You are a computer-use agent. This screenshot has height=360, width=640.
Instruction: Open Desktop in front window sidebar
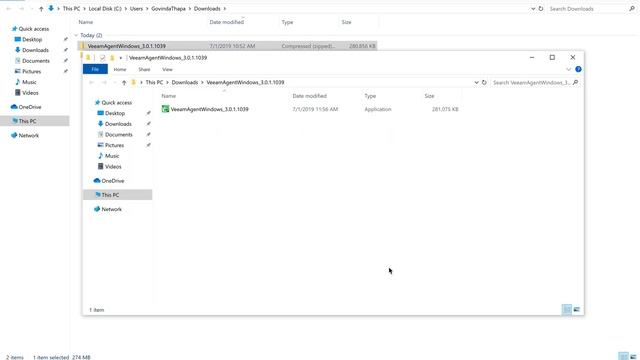pyautogui.click(x=115, y=113)
